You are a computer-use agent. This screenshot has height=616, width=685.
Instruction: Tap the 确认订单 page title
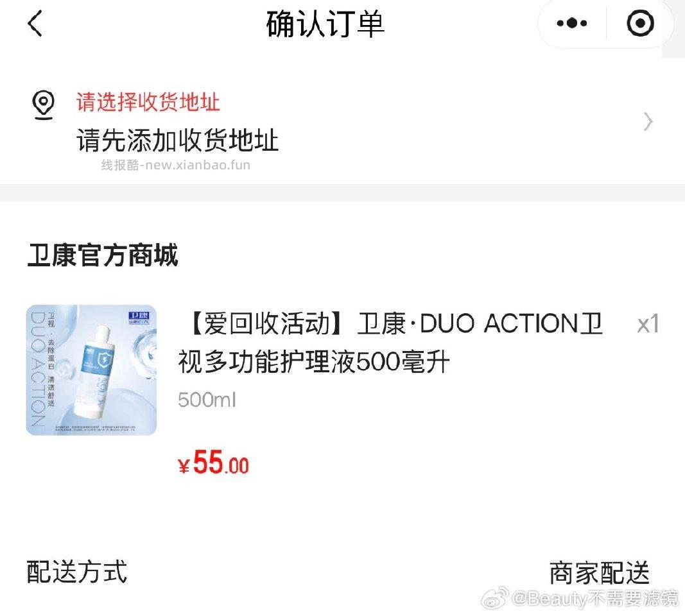tap(325, 24)
